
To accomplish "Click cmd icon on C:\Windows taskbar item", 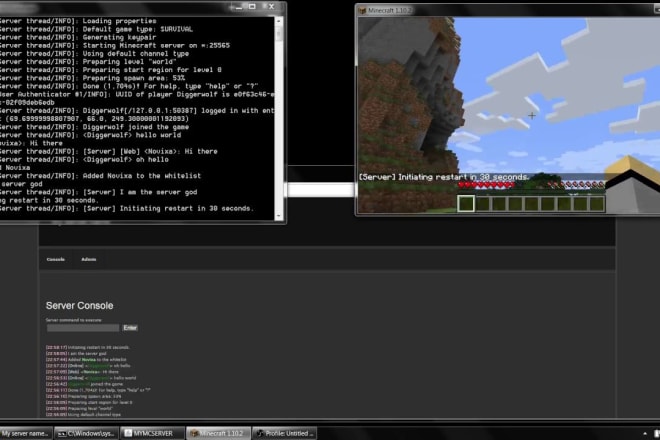I will point(62,433).
